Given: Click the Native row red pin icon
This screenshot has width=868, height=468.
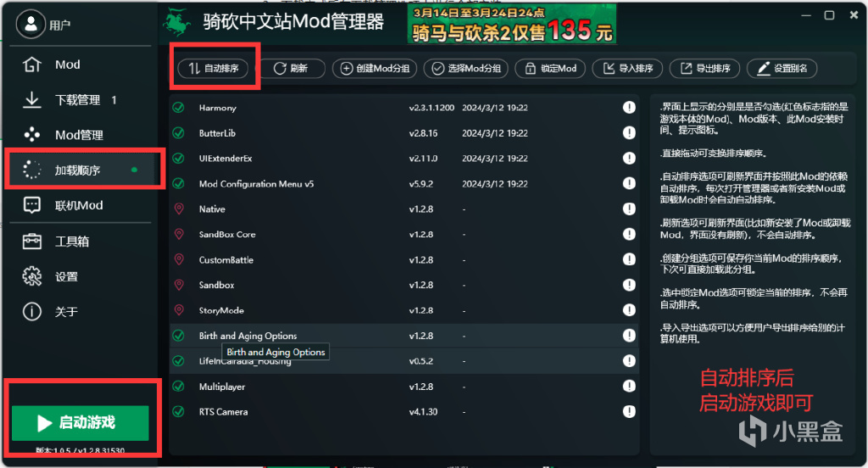Looking at the screenshot, I should 179,209.
